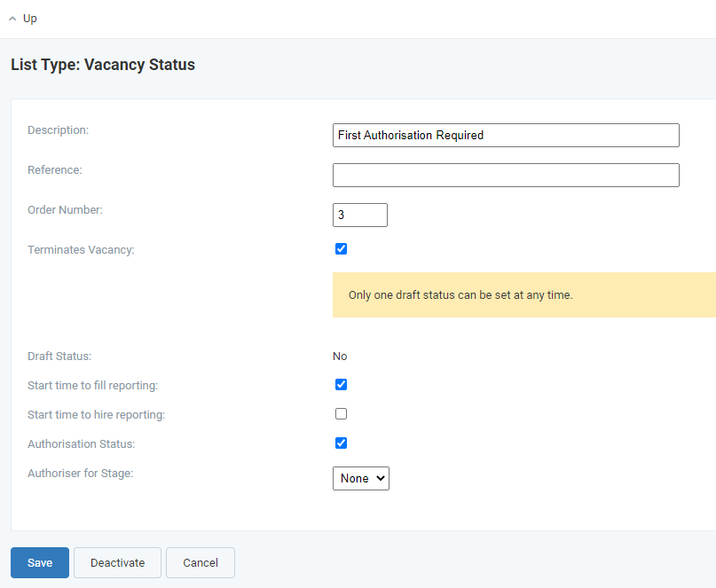Click the List Type: Vacancy Status heading

pyautogui.click(x=103, y=65)
